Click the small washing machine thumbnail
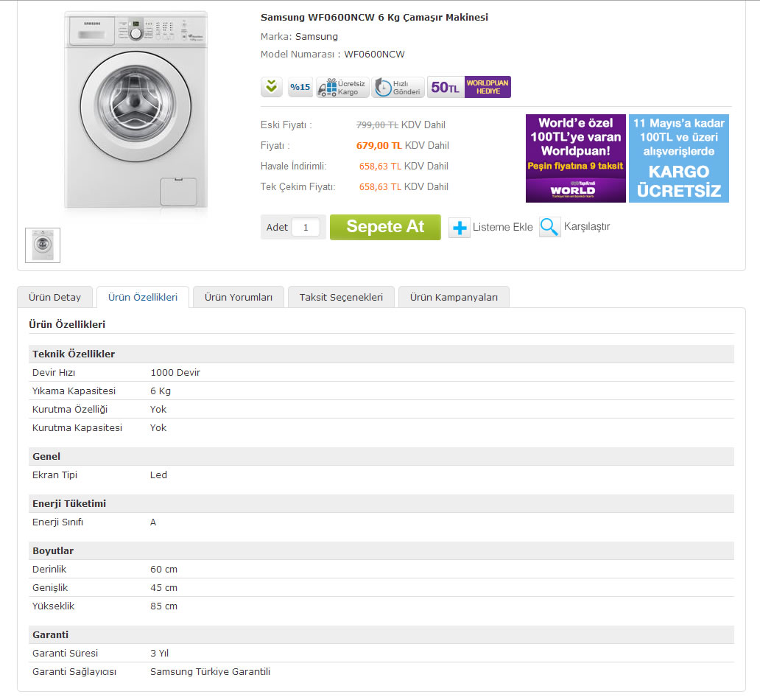This screenshot has height=700, width=760. click(x=43, y=245)
